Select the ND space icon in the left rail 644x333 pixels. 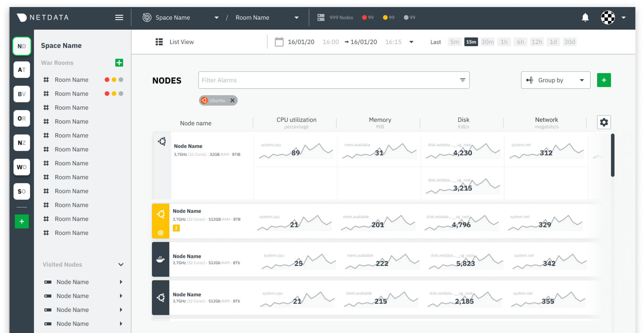pos(22,46)
